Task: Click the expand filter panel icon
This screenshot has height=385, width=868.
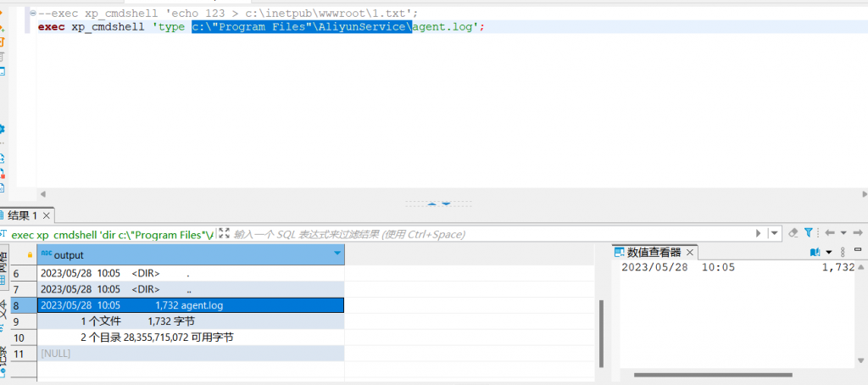Action: 225,233
